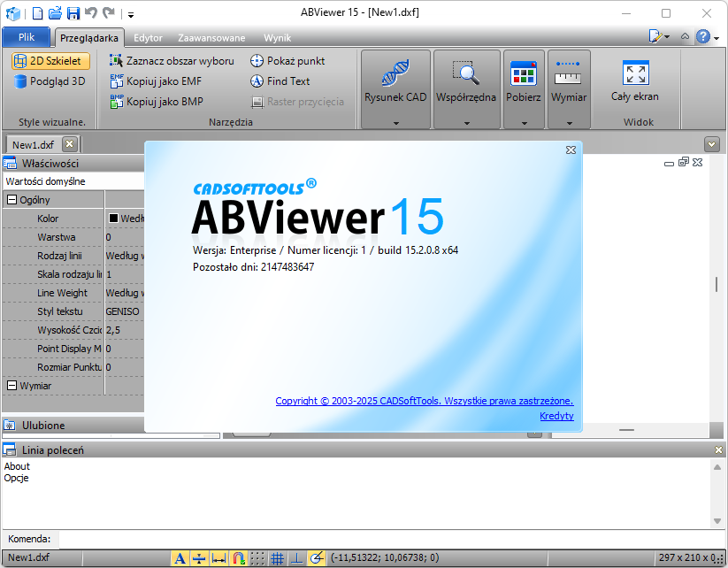Collapse the Wymiar property group
The height and width of the screenshot is (568, 728).
tap(12, 386)
